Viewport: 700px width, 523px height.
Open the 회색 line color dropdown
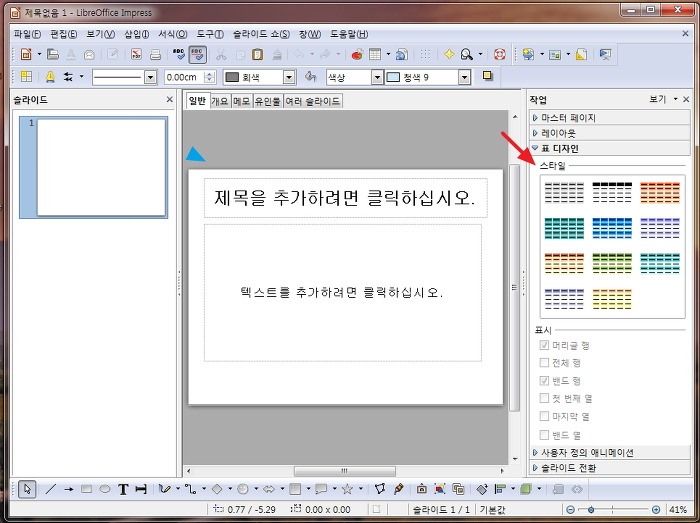289,77
